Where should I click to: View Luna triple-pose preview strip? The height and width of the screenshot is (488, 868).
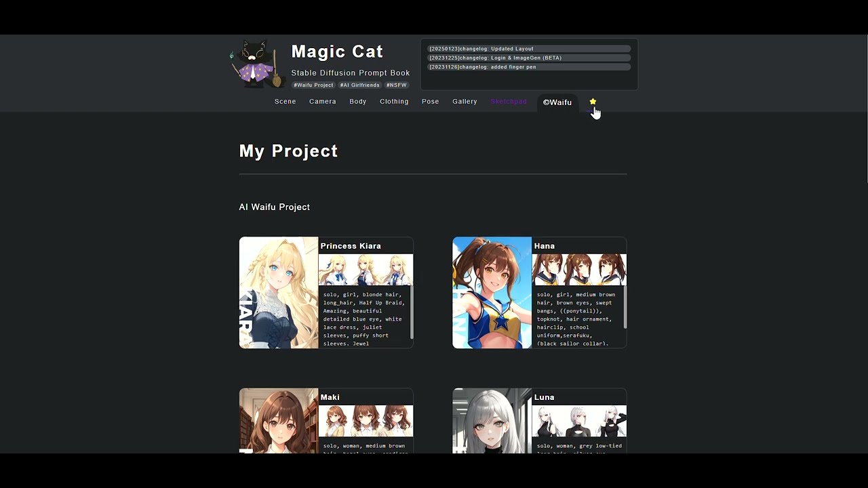pos(579,421)
